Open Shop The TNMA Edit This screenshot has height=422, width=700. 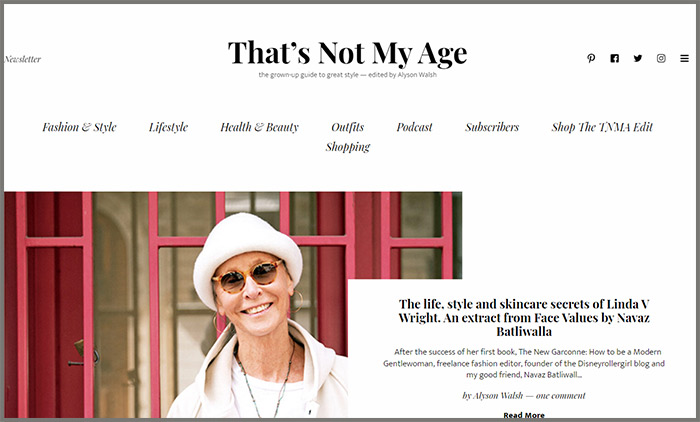602,127
